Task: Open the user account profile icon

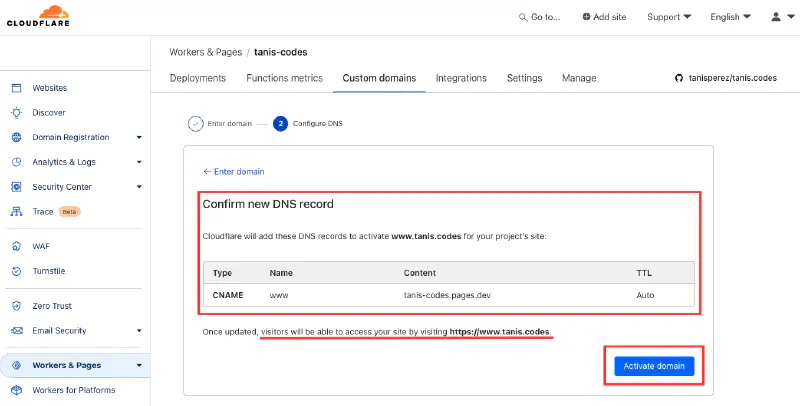Action: point(776,17)
